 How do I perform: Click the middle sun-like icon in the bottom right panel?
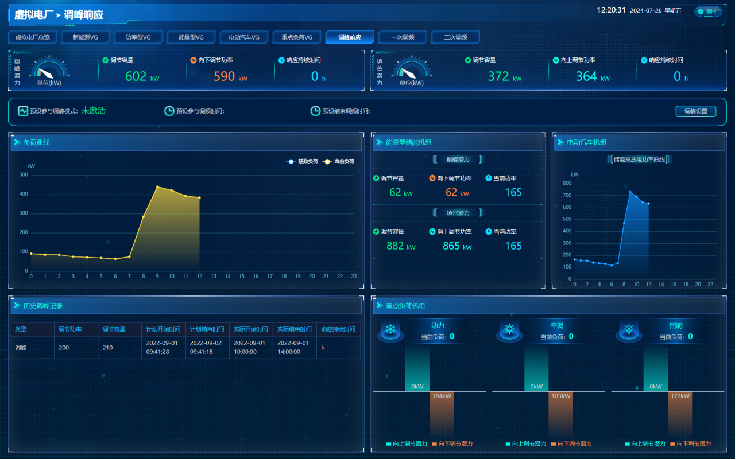point(507,332)
